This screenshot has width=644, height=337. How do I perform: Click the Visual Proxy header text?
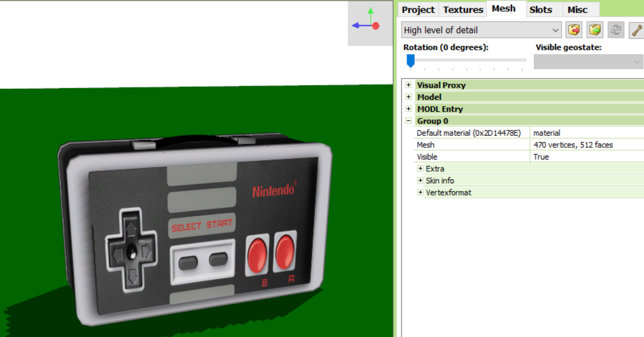[x=441, y=85]
